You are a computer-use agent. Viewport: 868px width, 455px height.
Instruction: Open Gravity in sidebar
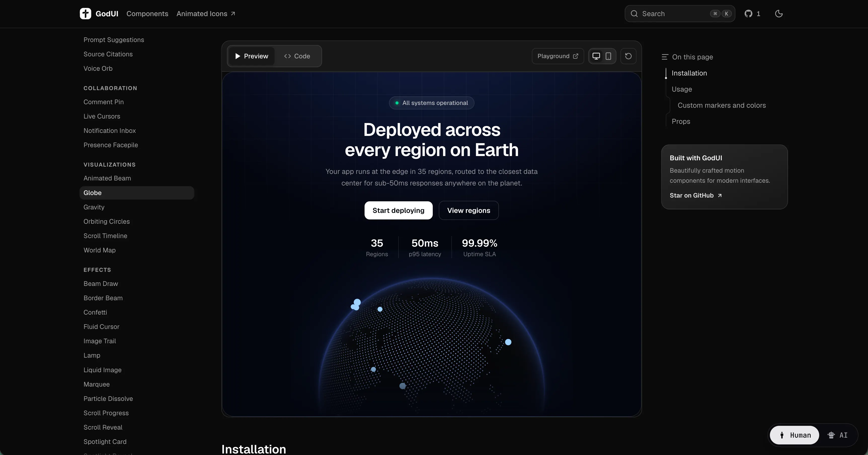tap(94, 207)
